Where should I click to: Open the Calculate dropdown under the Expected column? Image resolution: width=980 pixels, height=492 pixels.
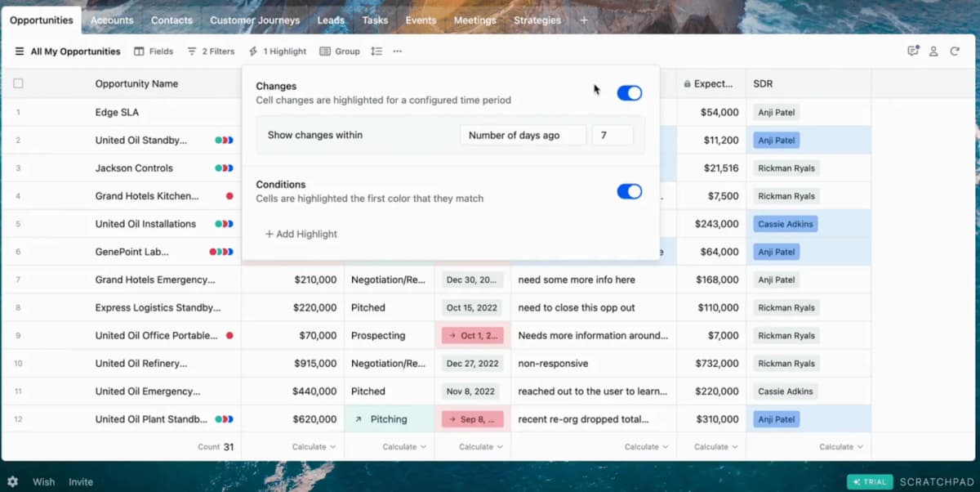coord(716,447)
